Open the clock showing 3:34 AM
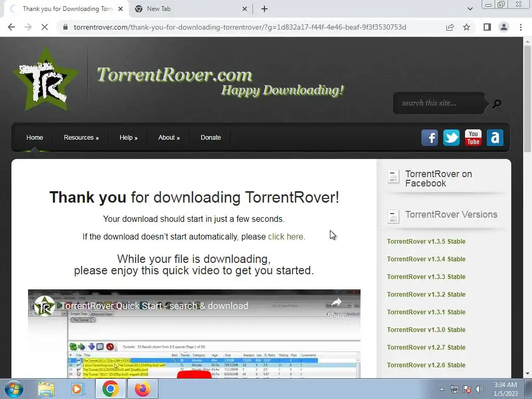The width and height of the screenshot is (532, 399). pos(506,389)
